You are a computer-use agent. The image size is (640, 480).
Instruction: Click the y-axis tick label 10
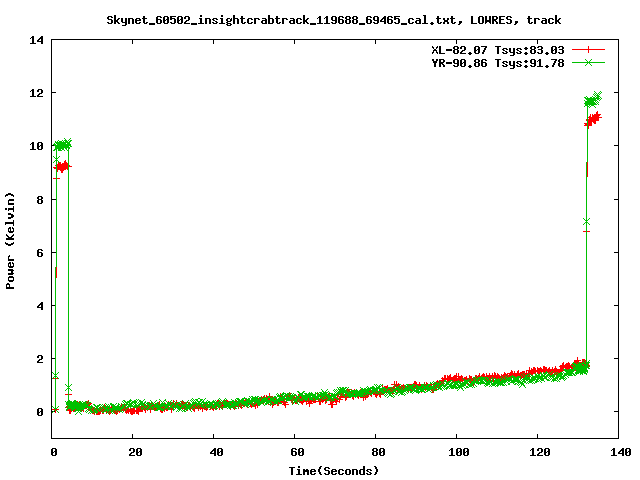[x=36, y=146]
